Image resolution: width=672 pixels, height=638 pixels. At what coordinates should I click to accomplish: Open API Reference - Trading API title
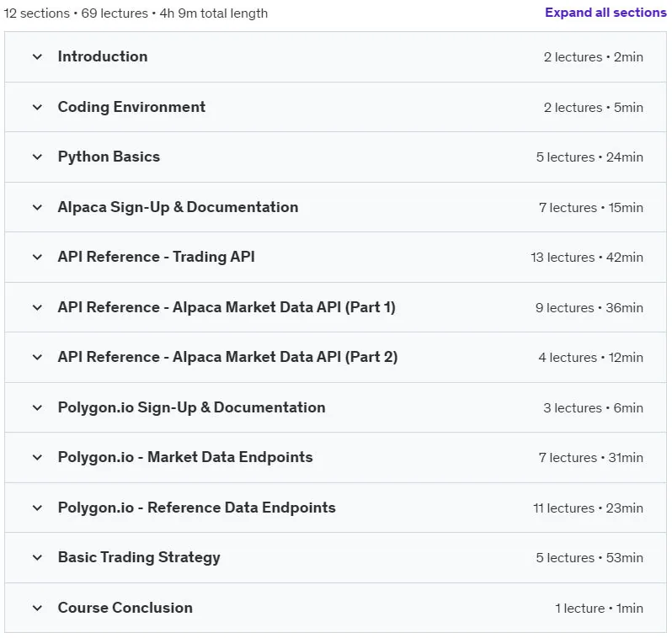(x=157, y=257)
